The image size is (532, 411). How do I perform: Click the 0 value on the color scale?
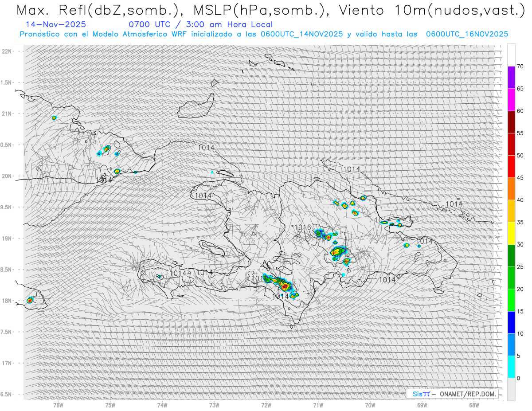518,378
